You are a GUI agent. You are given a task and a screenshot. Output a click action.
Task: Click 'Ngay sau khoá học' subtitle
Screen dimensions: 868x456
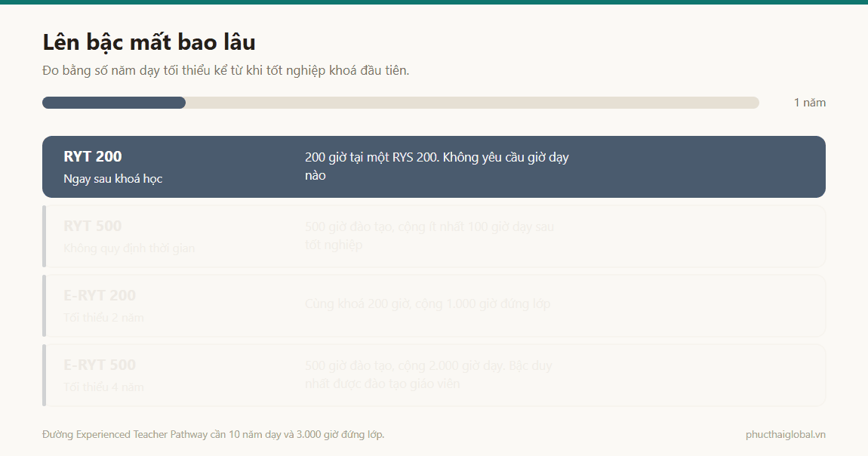point(113,179)
